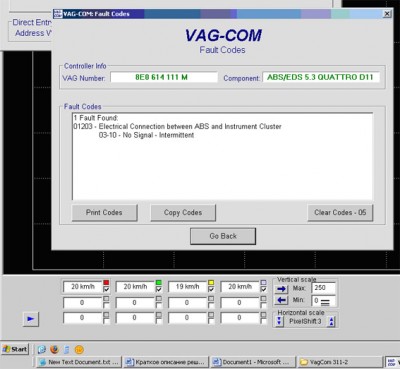
Task: Click the Vertical scale Max value field
Action: coord(323,288)
